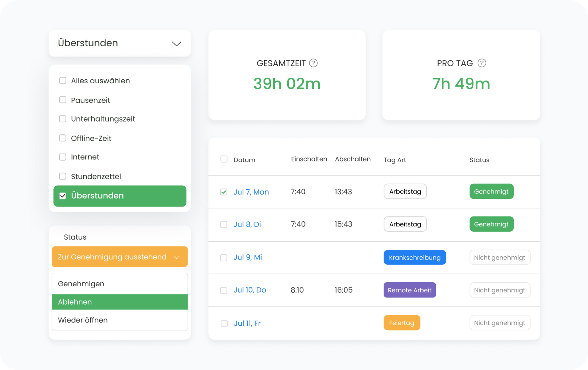This screenshot has height=370, width=588.
Task: Toggle the Unterhaltungszeit checkbox
Action: [x=63, y=119]
